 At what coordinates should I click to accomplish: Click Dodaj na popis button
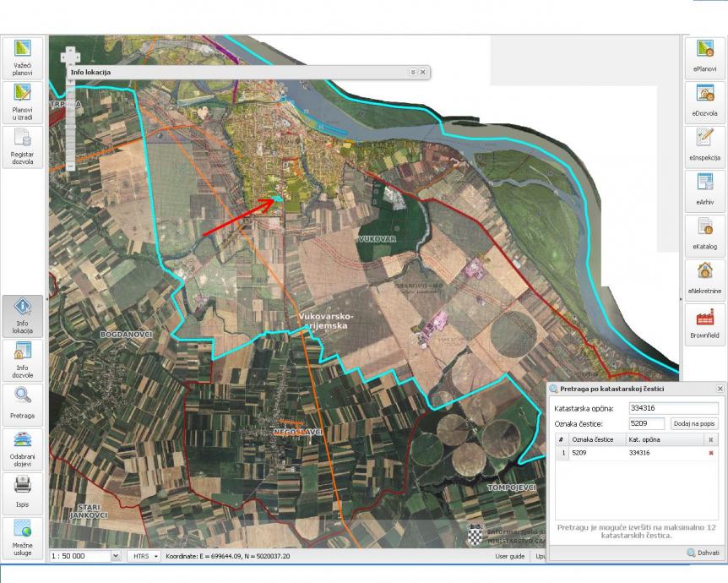[x=694, y=423]
